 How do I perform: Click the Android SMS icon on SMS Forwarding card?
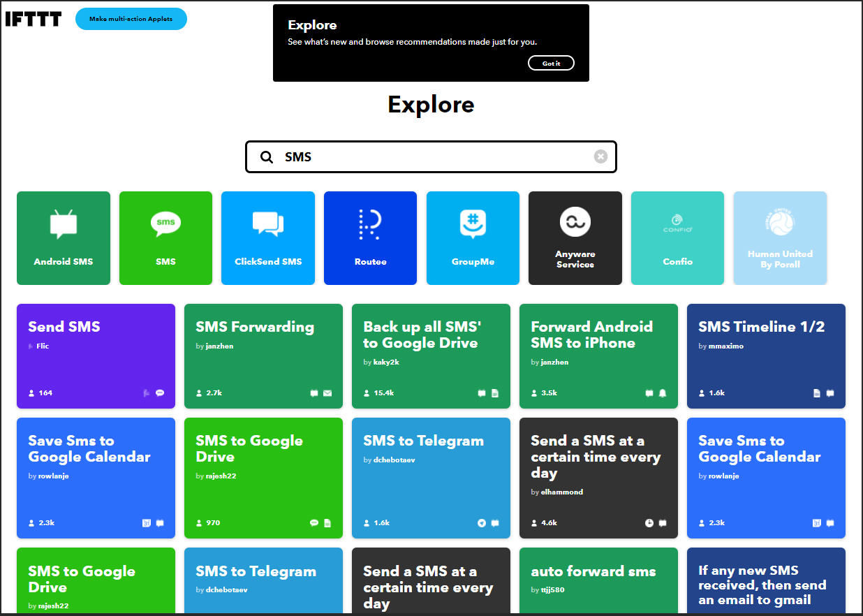(x=314, y=393)
